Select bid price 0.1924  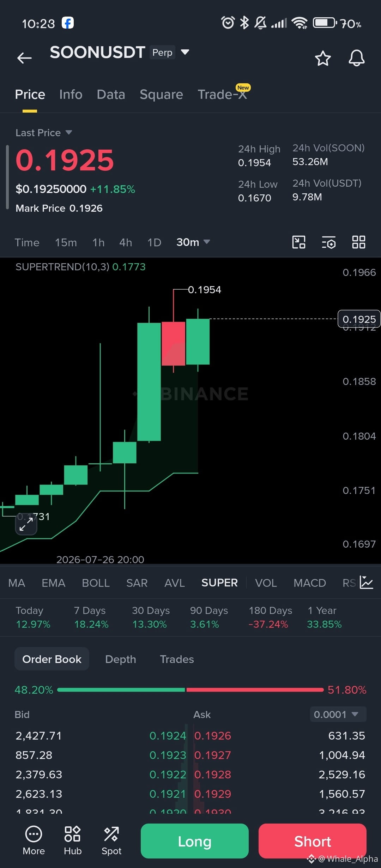pyautogui.click(x=168, y=736)
